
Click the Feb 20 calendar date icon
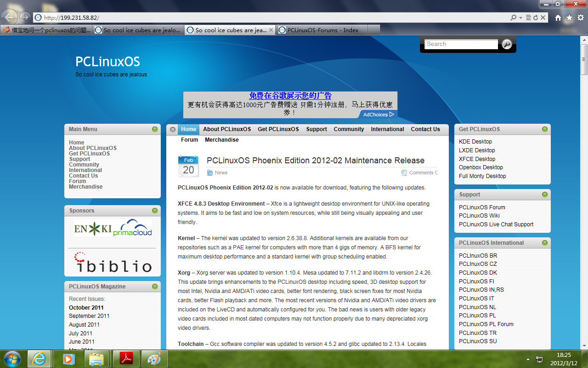click(188, 167)
